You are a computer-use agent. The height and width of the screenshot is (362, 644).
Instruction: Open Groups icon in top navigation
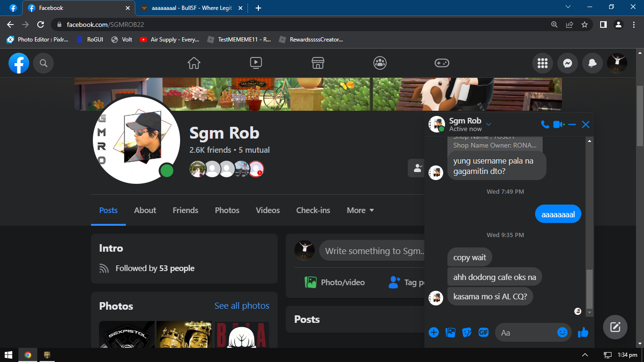coord(380,63)
